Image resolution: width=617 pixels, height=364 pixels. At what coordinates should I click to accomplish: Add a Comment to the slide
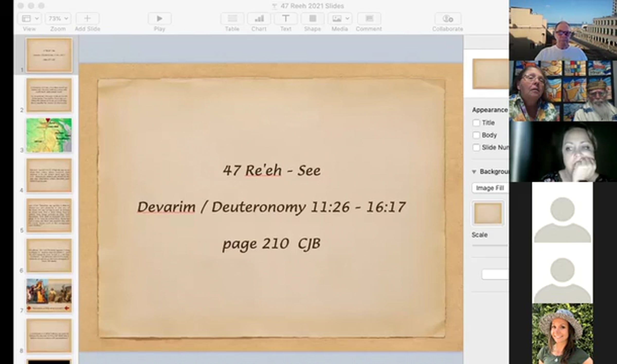click(x=369, y=19)
